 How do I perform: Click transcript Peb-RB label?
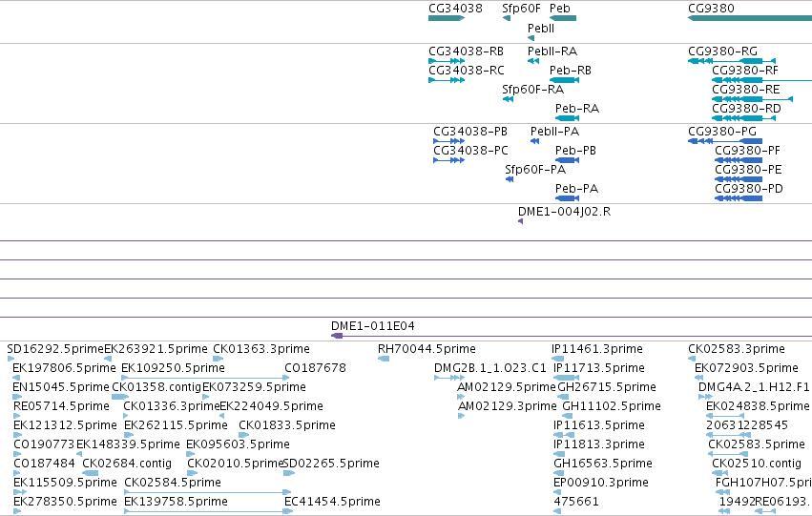pyautogui.click(x=571, y=71)
